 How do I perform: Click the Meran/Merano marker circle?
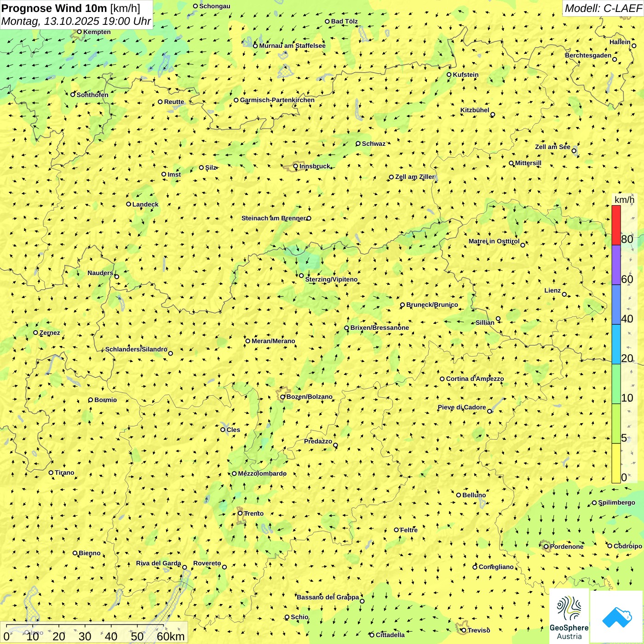248,341
